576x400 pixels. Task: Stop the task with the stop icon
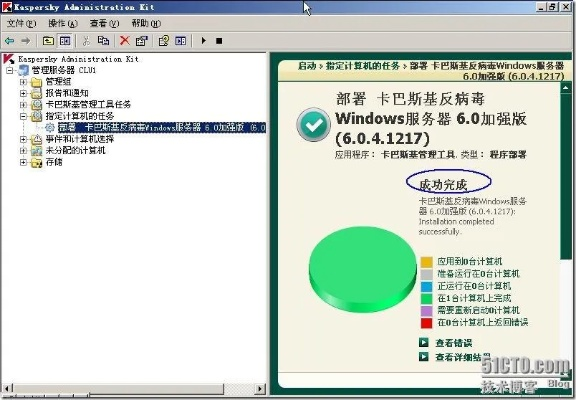pyautogui.click(x=219, y=41)
